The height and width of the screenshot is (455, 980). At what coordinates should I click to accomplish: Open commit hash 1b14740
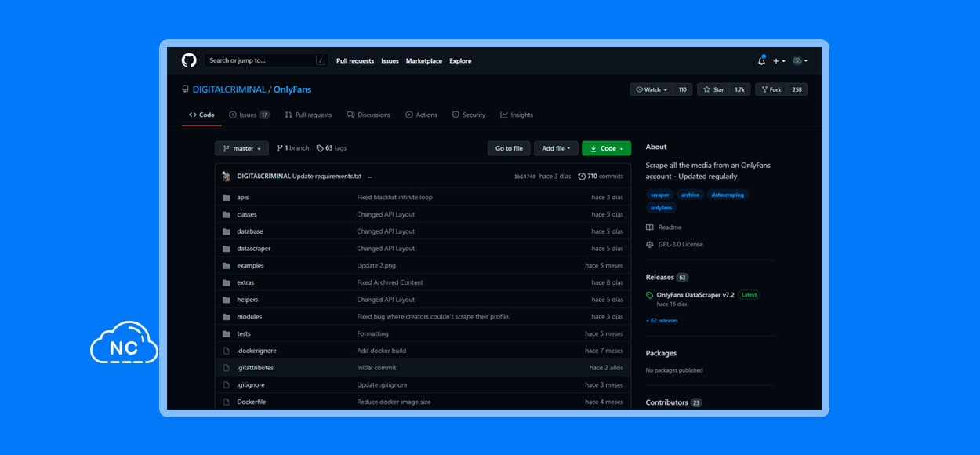click(x=524, y=177)
